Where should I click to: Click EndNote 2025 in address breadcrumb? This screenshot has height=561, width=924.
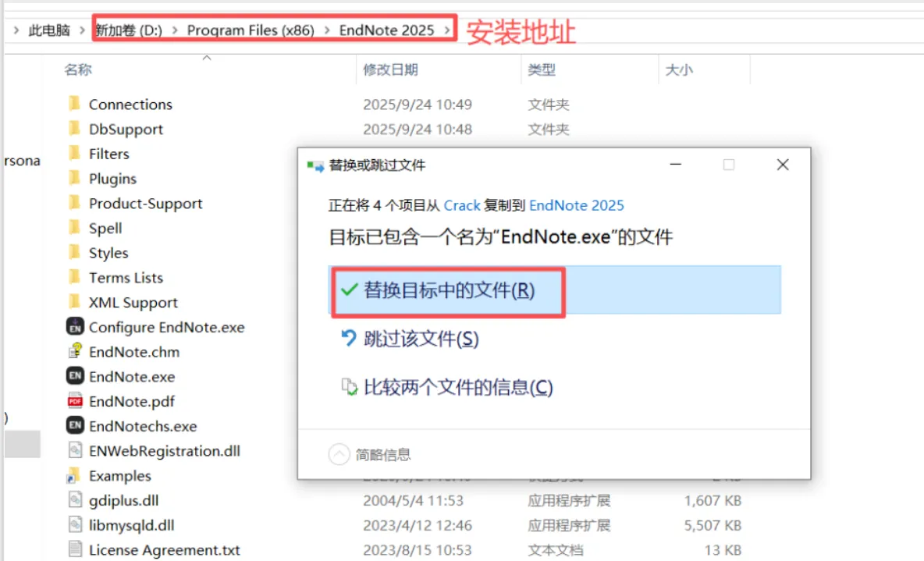click(x=386, y=30)
